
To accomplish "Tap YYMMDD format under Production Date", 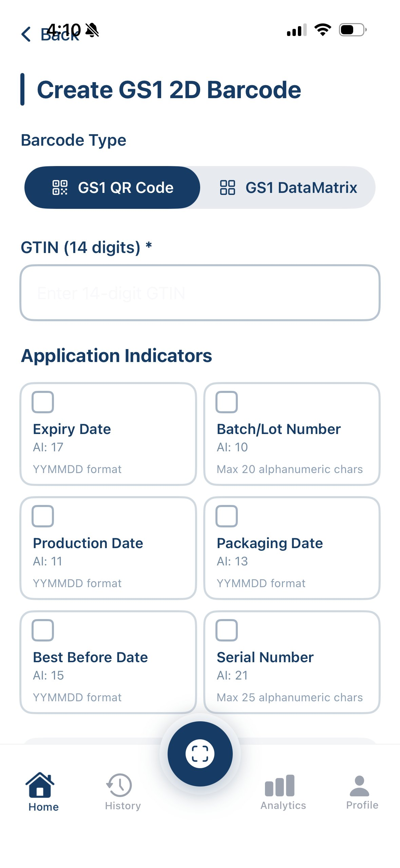I will point(77,583).
